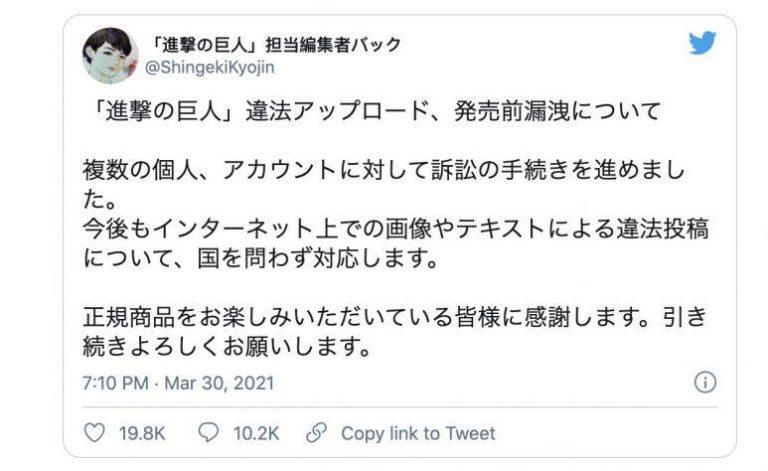Open the info circle icon
Screen dimensions: 768x471
pyautogui.click(x=704, y=382)
